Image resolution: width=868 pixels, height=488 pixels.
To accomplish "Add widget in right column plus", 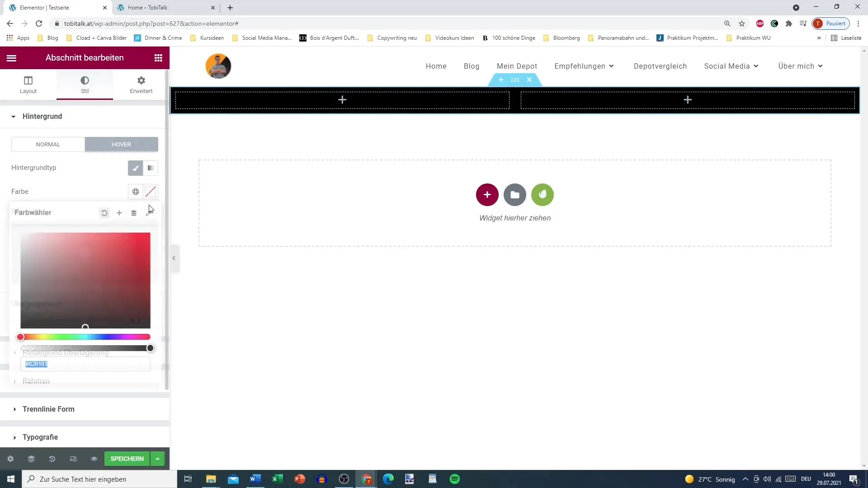I will click(688, 100).
